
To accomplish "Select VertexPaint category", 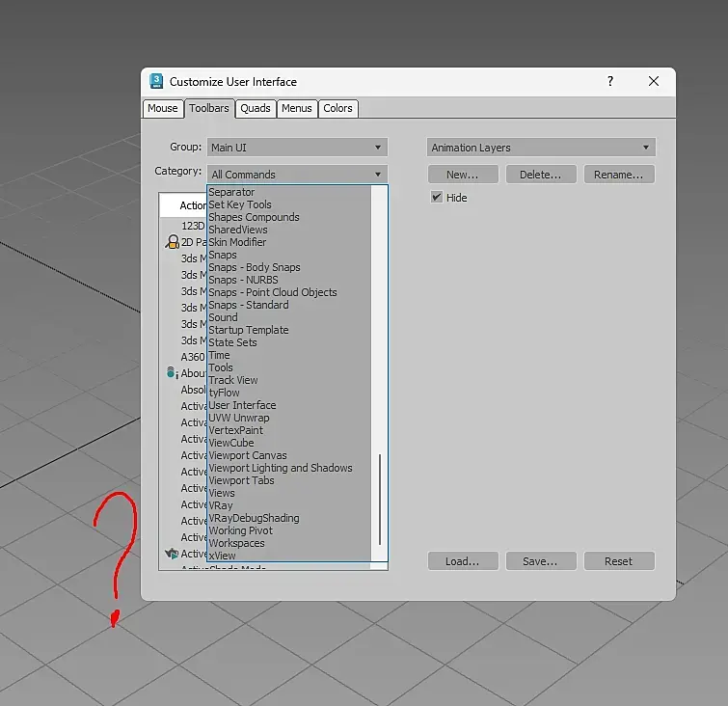I will point(289,430).
